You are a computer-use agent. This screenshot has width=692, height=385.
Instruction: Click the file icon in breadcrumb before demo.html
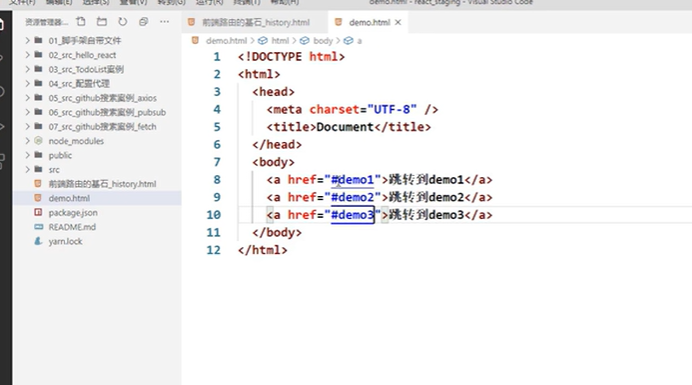pyautogui.click(x=195, y=41)
